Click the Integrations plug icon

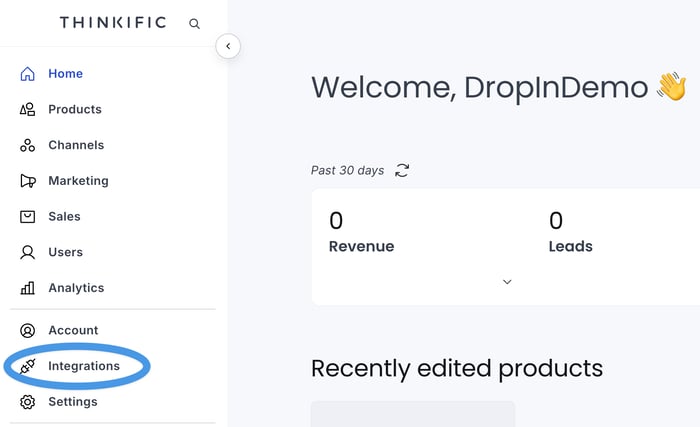coord(28,366)
